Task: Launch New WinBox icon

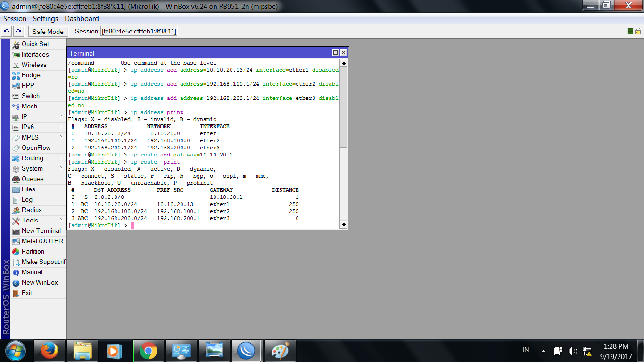Action: (16, 282)
